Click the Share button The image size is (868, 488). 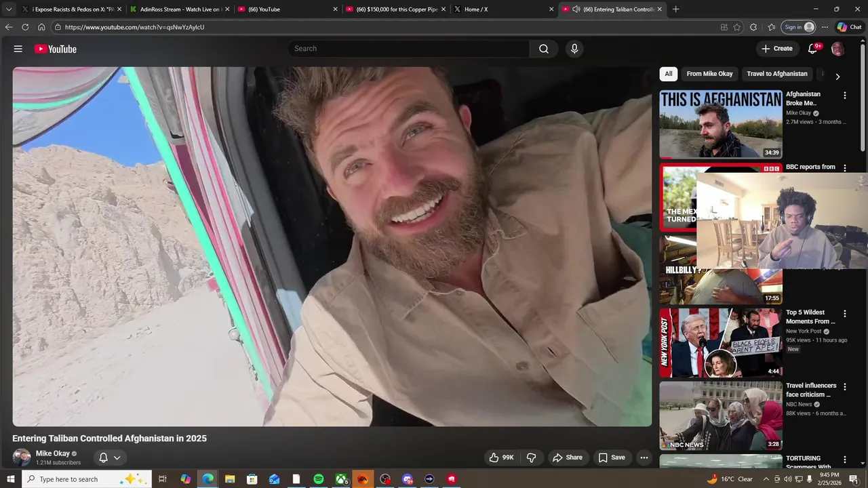pos(568,457)
